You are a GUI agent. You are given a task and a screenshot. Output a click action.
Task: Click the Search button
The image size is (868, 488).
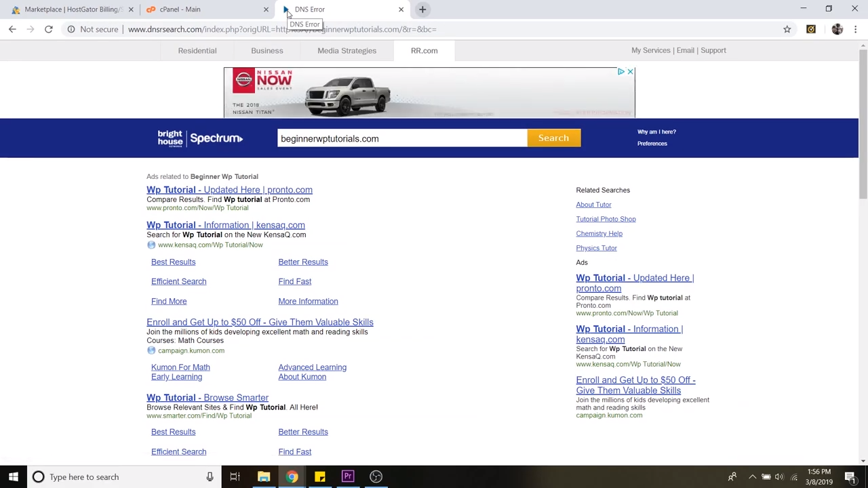pyautogui.click(x=553, y=138)
